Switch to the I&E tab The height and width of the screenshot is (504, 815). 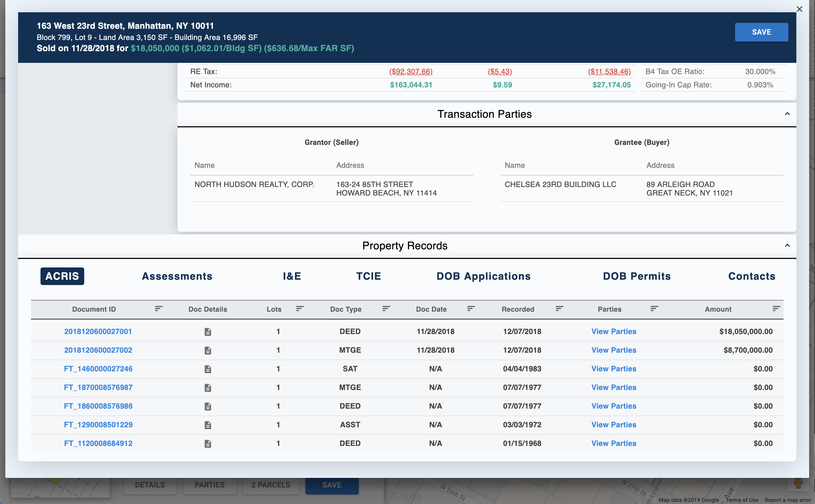[x=292, y=276]
